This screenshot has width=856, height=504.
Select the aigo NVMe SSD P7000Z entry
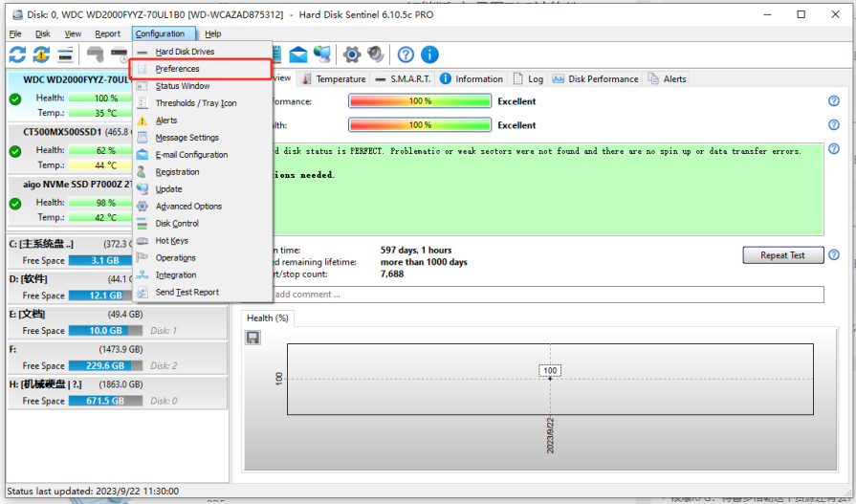click(x=70, y=201)
